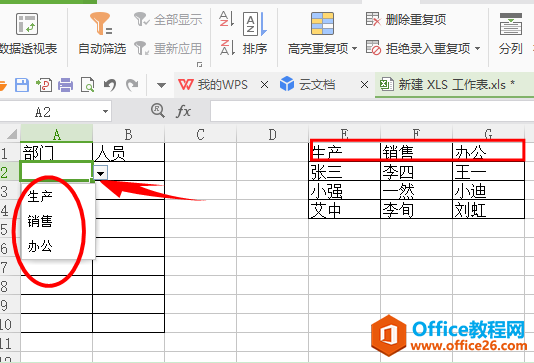Select cell containing 一然
The width and height of the screenshot is (534, 363).
[x=416, y=190]
